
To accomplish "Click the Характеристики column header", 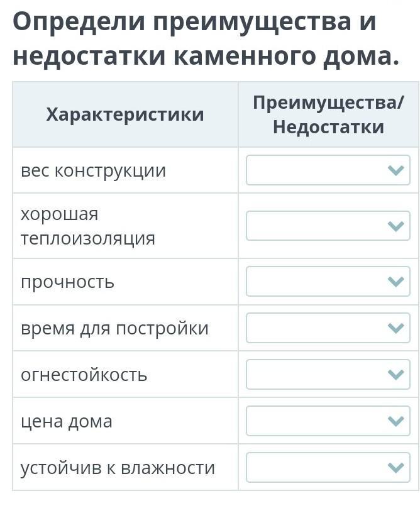I will pyautogui.click(x=125, y=114).
